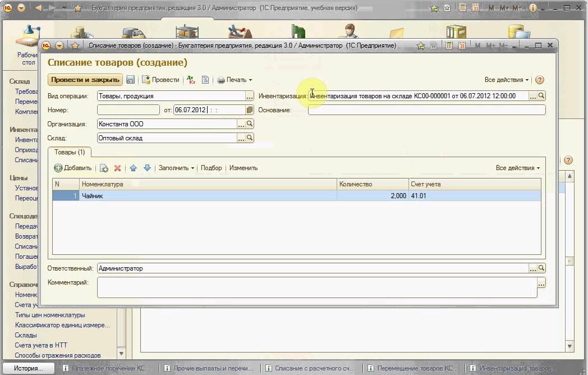Click the Подбор button
The image size is (588, 375).
pos(211,168)
